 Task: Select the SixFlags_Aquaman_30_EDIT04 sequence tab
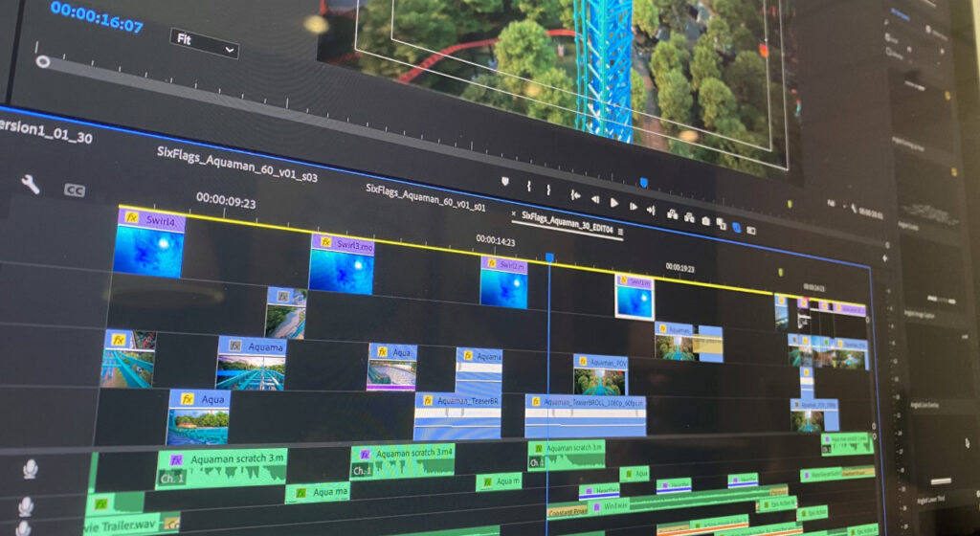(568, 223)
